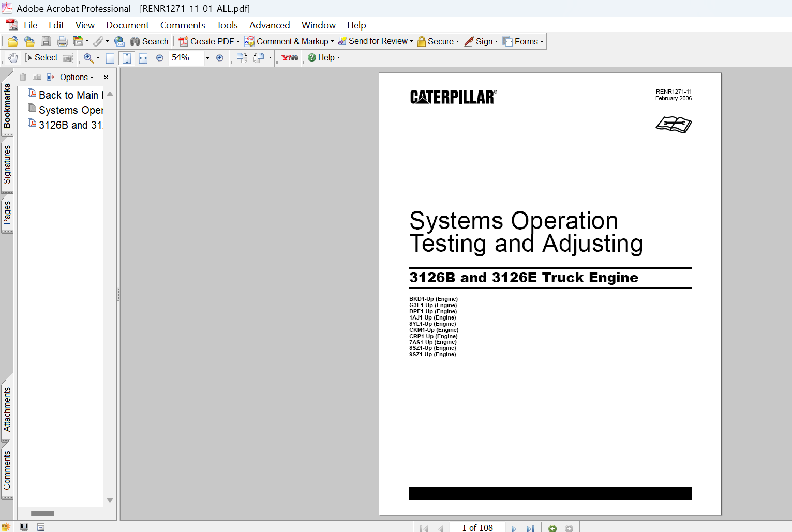Activate the Select text tool

40,58
